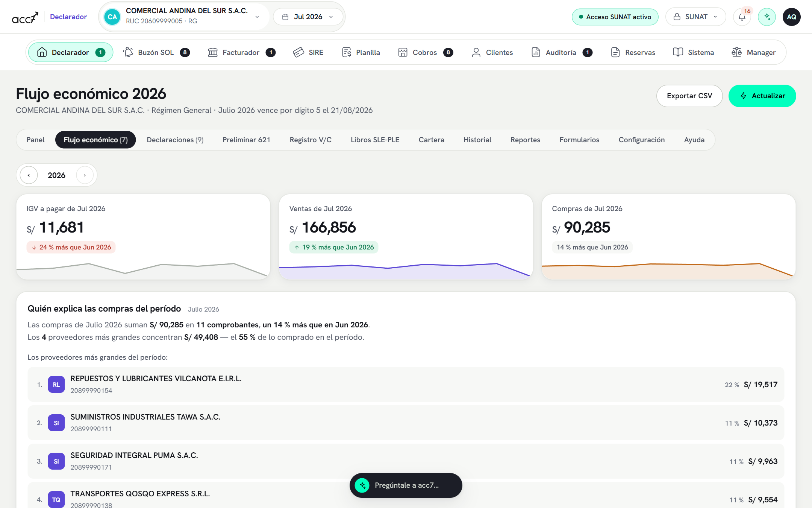Click the AI sparkle assistant icon
The width and height of the screenshot is (812, 508).
(x=767, y=17)
